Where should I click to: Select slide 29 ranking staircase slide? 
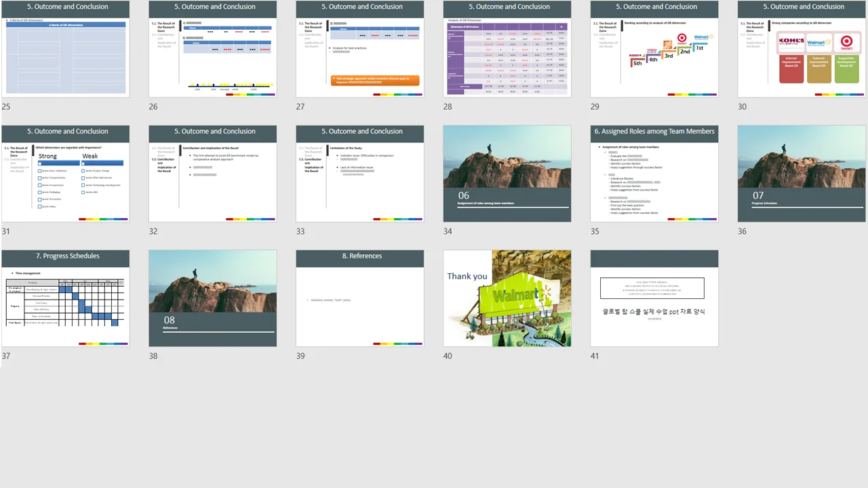[x=654, y=49]
